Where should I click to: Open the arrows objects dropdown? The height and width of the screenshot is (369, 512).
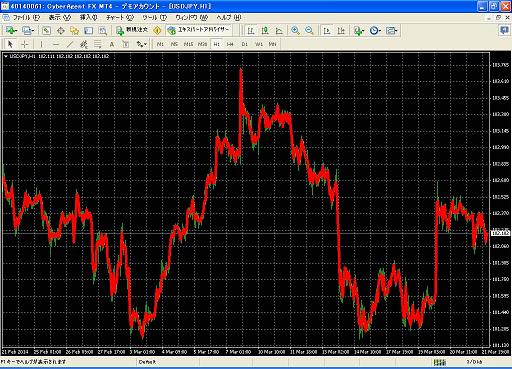[141, 44]
